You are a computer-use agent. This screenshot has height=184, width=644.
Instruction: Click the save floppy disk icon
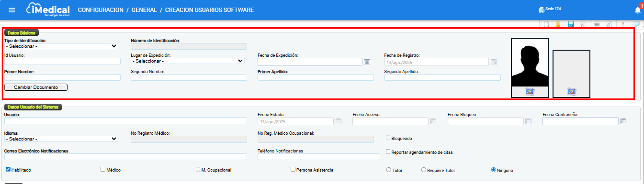point(571,24)
